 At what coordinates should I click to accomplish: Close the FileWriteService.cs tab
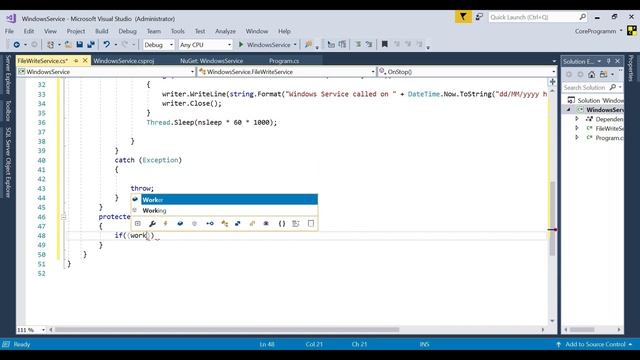tap(85, 60)
